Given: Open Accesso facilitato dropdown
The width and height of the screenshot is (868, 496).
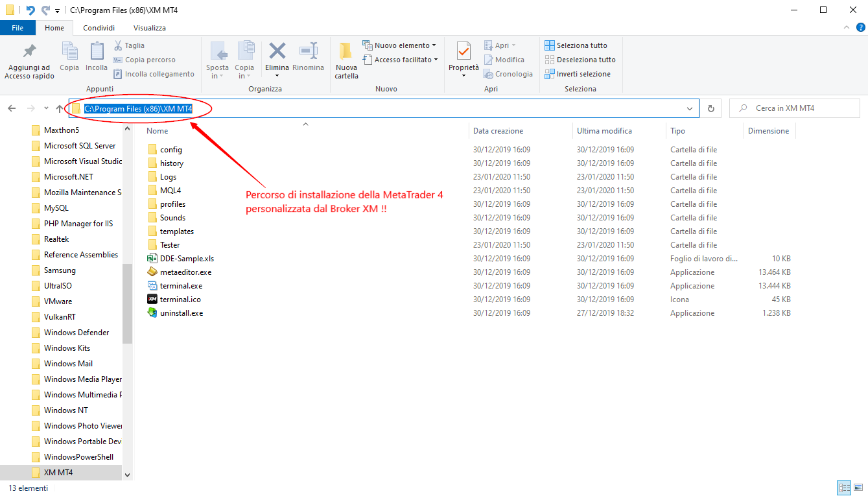Looking at the screenshot, I should click(401, 60).
